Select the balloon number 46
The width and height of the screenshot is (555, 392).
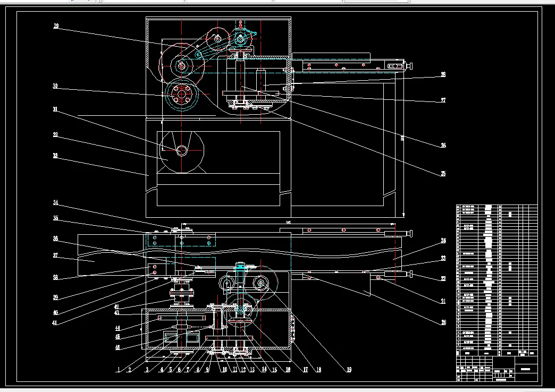pyautogui.click(x=117, y=347)
